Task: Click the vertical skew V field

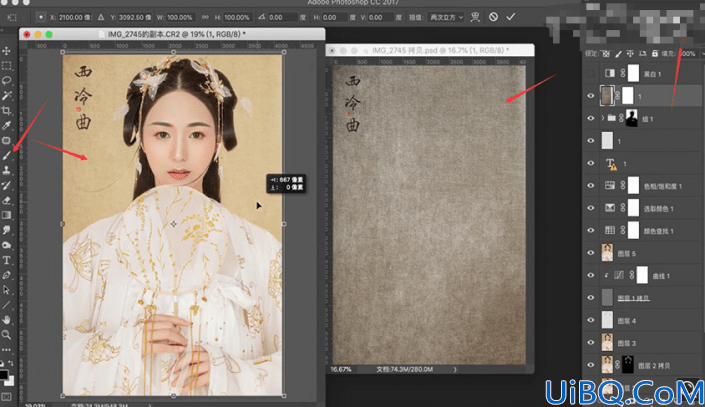Action: 380,17
